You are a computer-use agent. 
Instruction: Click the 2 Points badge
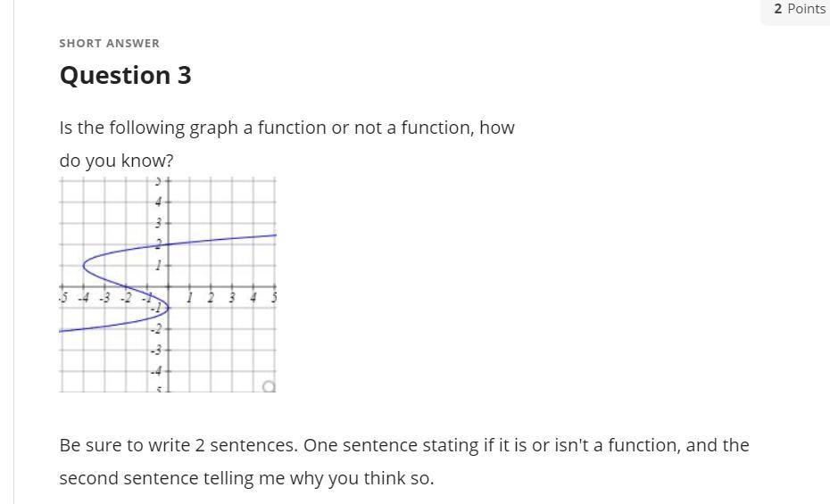(800, 9)
